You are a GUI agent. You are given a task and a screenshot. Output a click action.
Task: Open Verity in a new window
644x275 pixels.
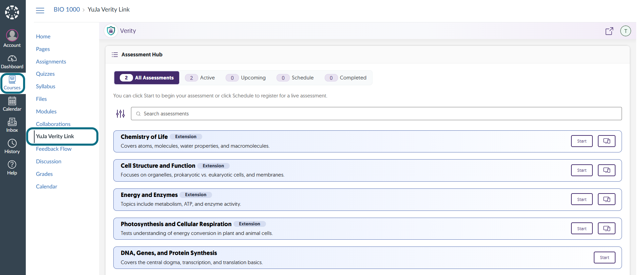pos(609,31)
